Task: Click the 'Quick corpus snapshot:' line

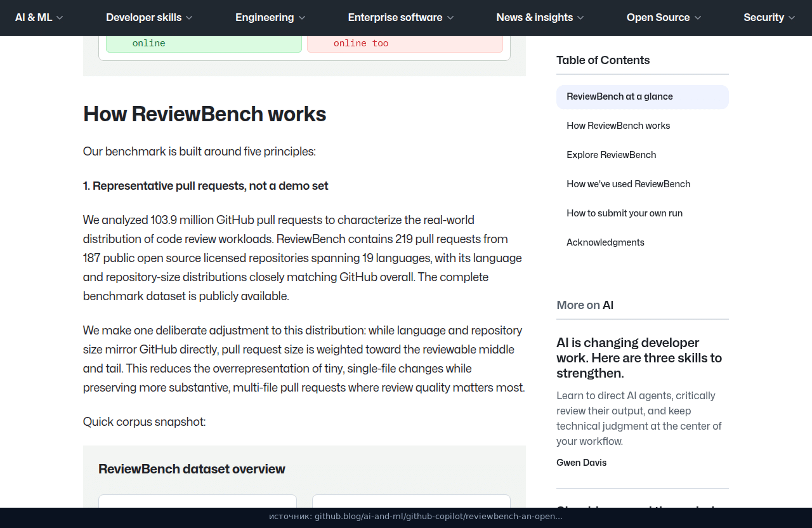Action: (145, 422)
